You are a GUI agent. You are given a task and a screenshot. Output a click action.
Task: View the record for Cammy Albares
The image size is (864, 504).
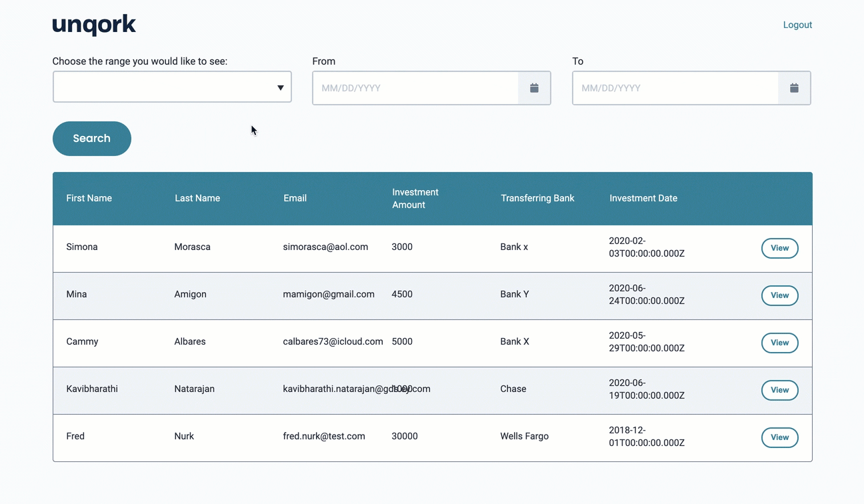(x=780, y=343)
